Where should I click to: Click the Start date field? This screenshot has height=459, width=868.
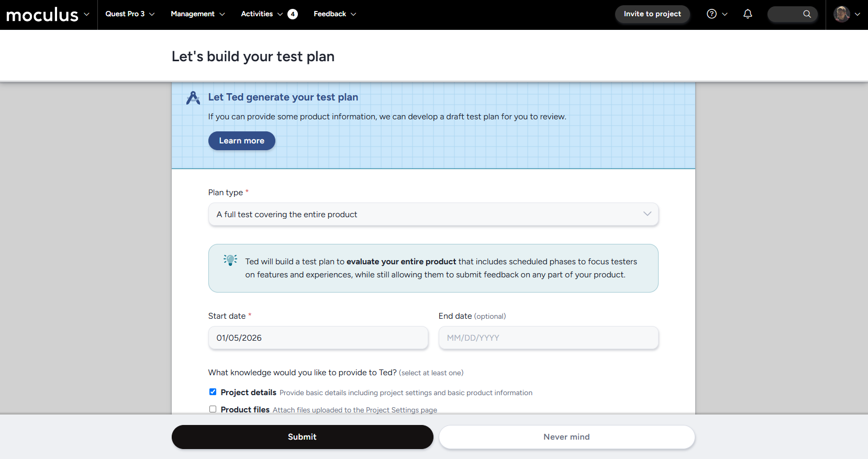click(318, 338)
